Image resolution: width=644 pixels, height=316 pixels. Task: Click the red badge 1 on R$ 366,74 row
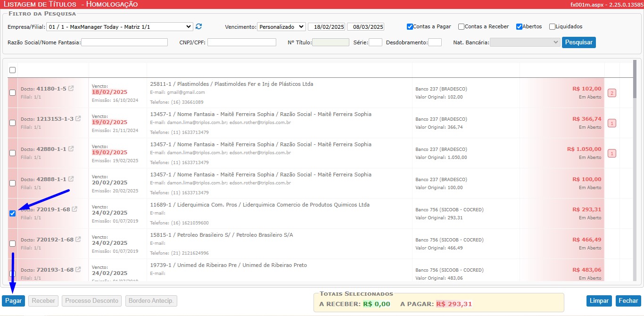(x=612, y=123)
